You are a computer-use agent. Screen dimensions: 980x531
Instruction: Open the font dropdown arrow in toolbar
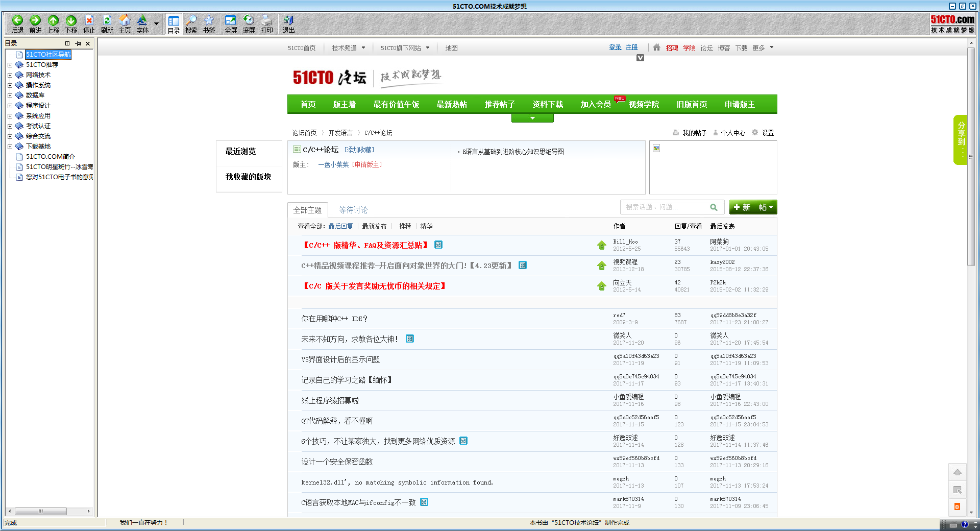pos(156,23)
